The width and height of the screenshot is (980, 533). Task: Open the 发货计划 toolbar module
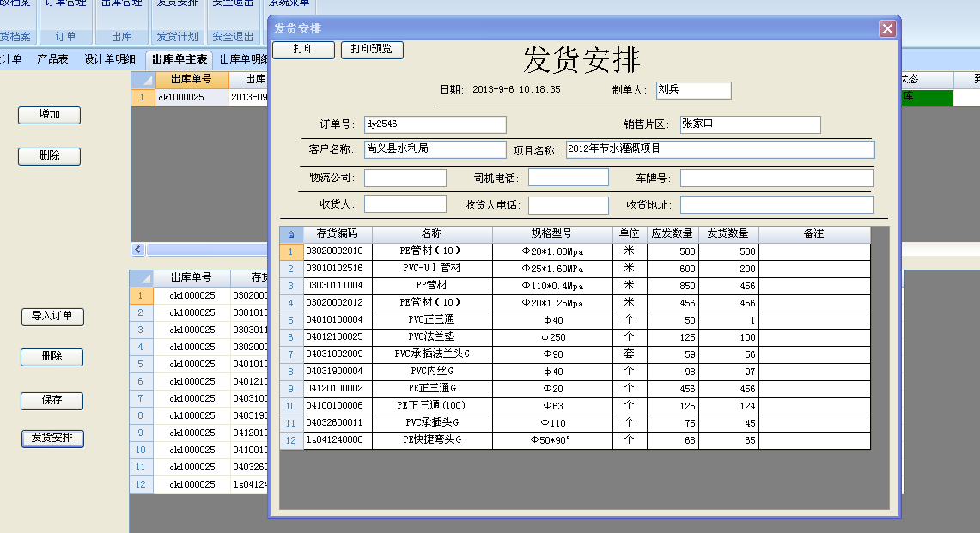tap(178, 22)
